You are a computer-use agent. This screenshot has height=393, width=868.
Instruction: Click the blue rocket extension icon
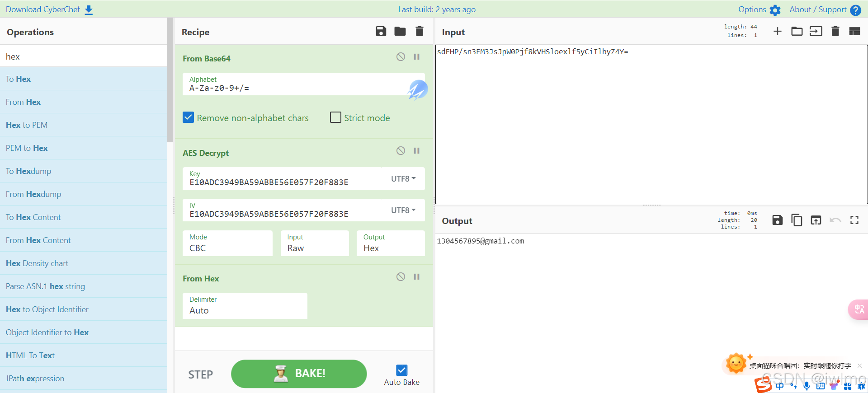pyautogui.click(x=418, y=89)
